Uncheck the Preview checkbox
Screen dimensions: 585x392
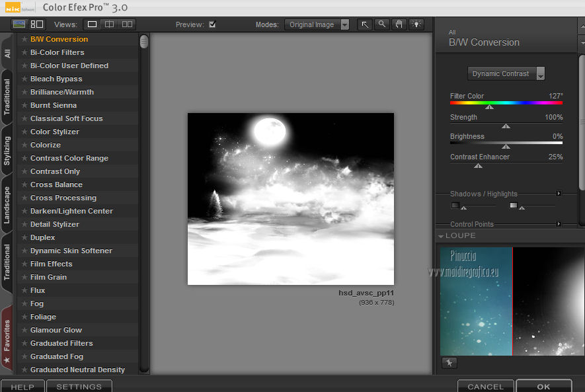pyautogui.click(x=212, y=24)
